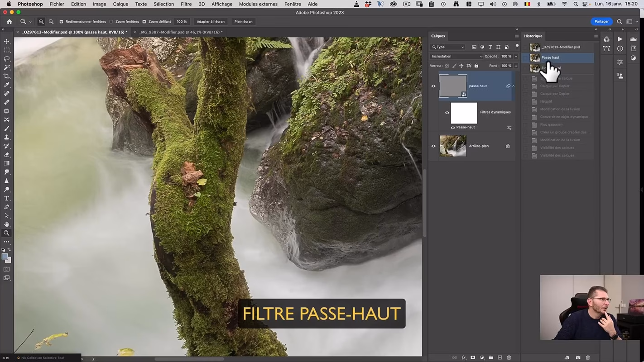Open the Incrustation blend mode dropdown
The width and height of the screenshot is (644, 362).
[x=456, y=56]
